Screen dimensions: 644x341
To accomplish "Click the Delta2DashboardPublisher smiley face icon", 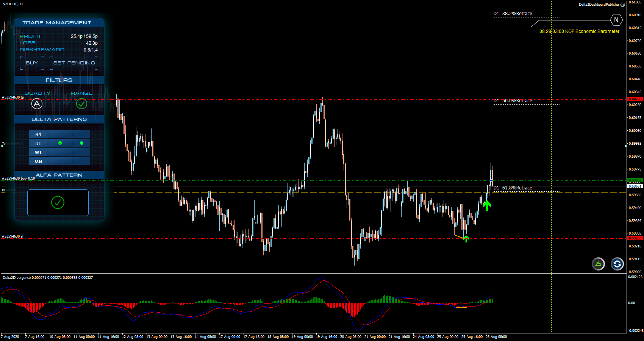I will (x=623, y=5).
